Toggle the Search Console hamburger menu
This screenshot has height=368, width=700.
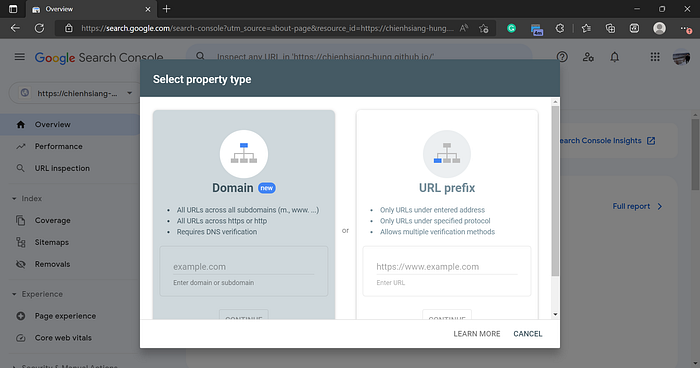20,57
